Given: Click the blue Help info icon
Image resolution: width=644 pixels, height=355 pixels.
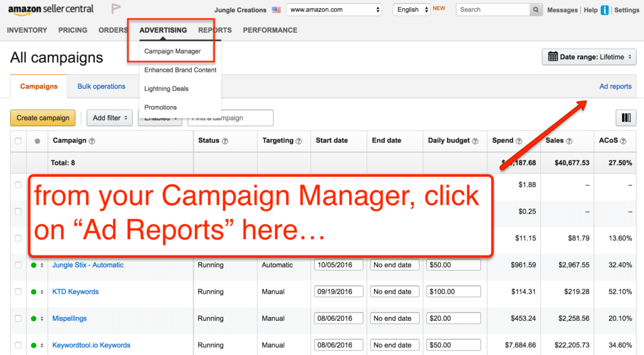Looking at the screenshot, I should point(604,10).
